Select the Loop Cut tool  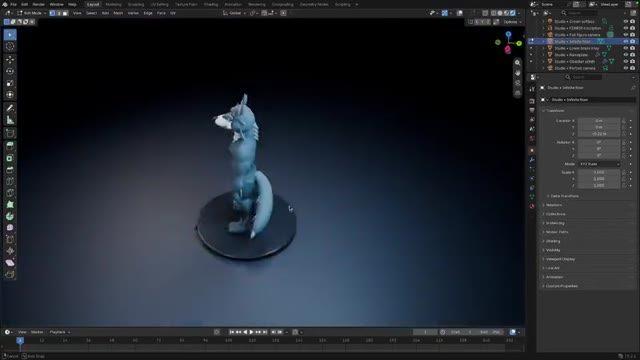tap(10, 181)
